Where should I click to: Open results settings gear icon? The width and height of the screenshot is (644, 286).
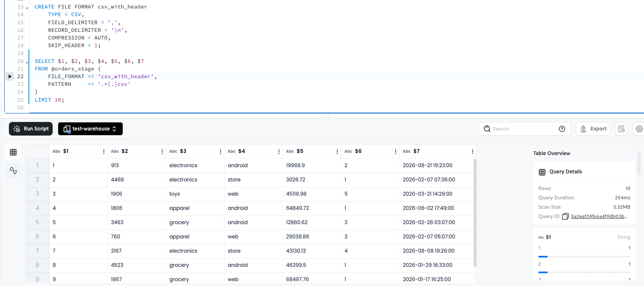pos(639,129)
